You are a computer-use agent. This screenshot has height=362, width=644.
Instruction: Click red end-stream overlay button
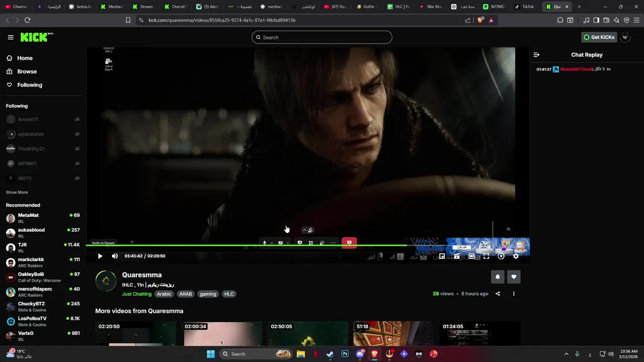click(x=349, y=242)
